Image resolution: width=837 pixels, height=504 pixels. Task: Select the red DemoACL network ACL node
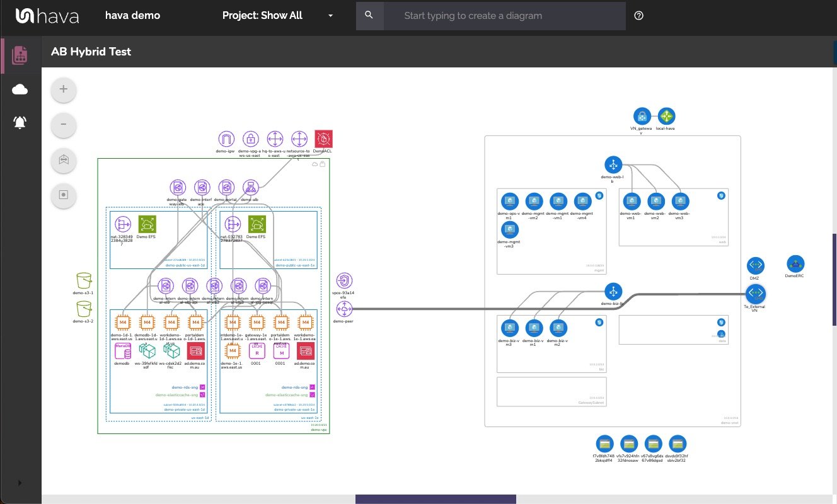[323, 139]
